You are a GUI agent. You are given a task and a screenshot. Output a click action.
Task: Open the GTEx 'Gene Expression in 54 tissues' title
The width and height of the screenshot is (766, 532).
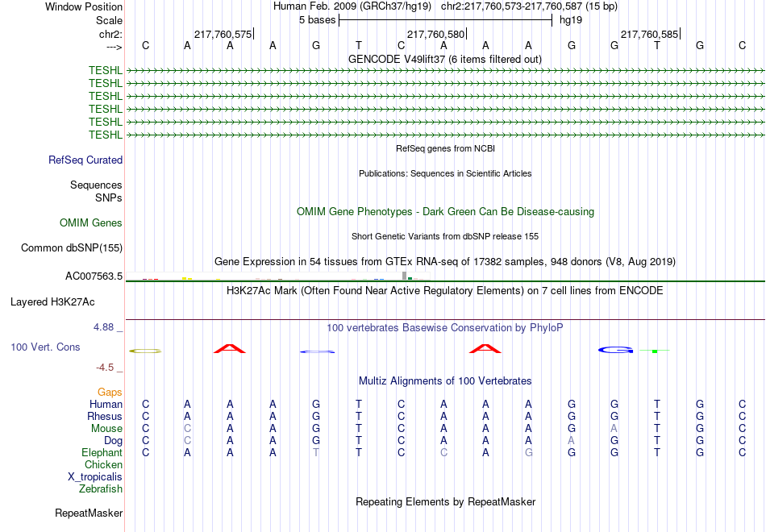[445, 261]
